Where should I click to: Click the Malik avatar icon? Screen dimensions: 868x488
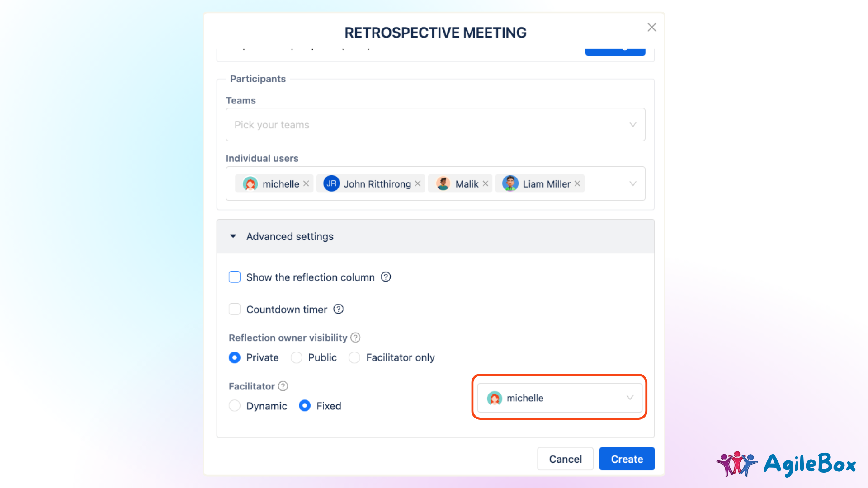443,183
